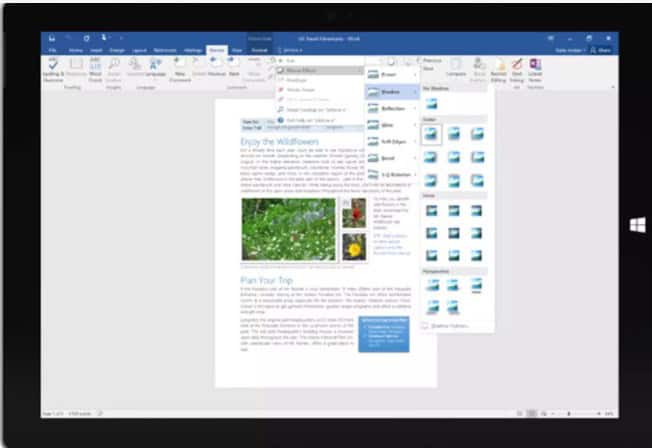Open the Insert ribbon tab
The image size is (652, 448).
[x=96, y=50]
